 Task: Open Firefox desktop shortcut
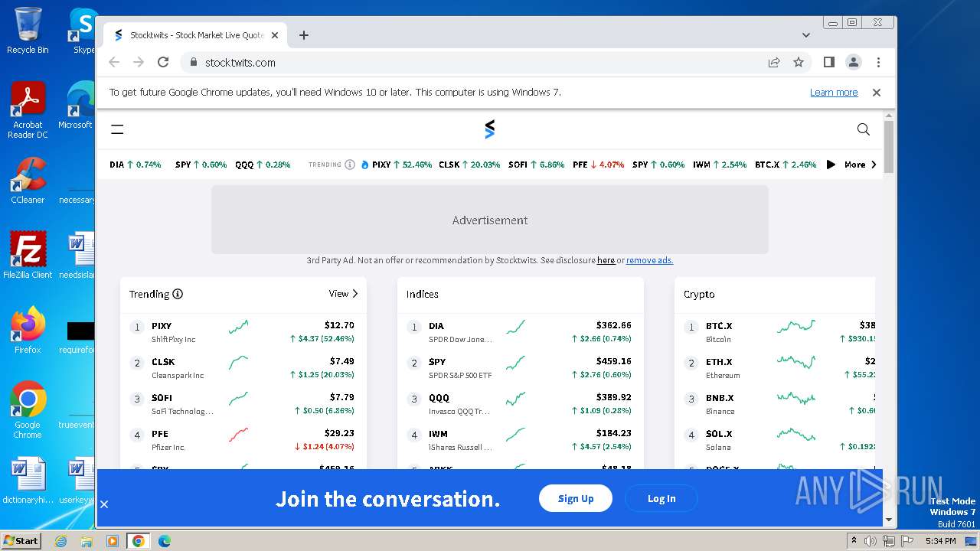tap(28, 331)
